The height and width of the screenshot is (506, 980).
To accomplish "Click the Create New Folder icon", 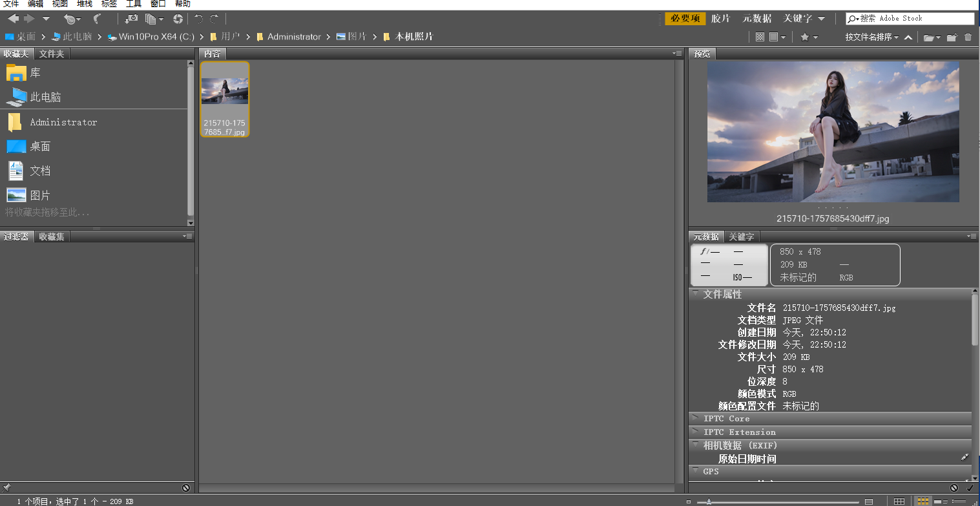I will pyautogui.click(x=952, y=37).
